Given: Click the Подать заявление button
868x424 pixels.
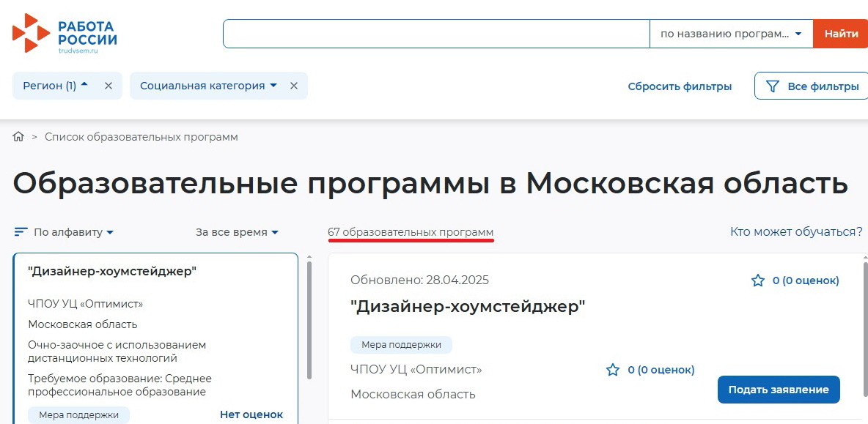Looking at the screenshot, I should coord(779,390).
